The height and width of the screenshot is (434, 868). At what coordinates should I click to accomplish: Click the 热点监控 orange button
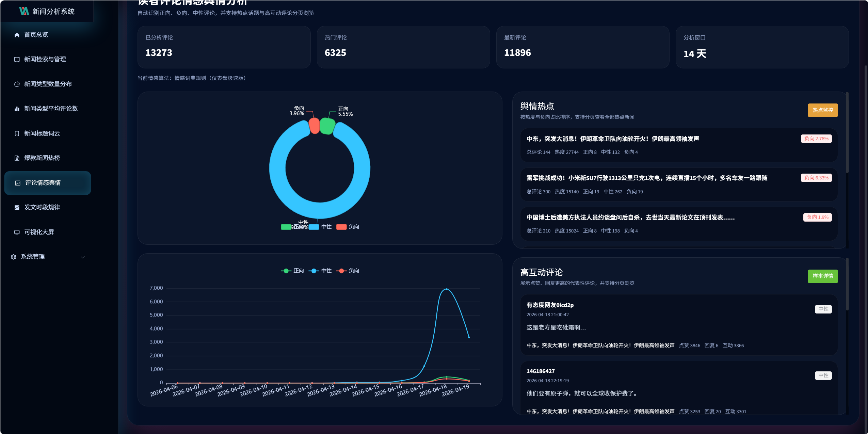pyautogui.click(x=822, y=110)
